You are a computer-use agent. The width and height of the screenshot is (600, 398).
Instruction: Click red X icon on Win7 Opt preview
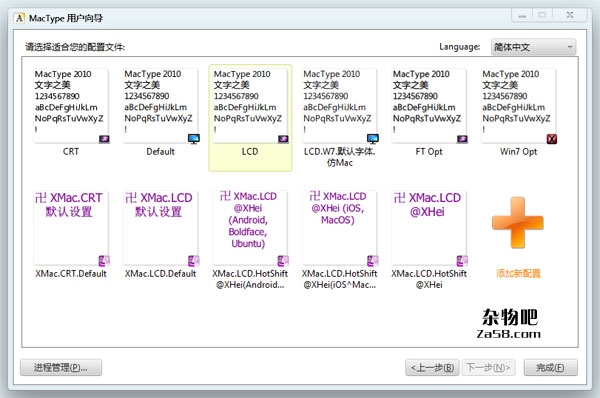(552, 139)
